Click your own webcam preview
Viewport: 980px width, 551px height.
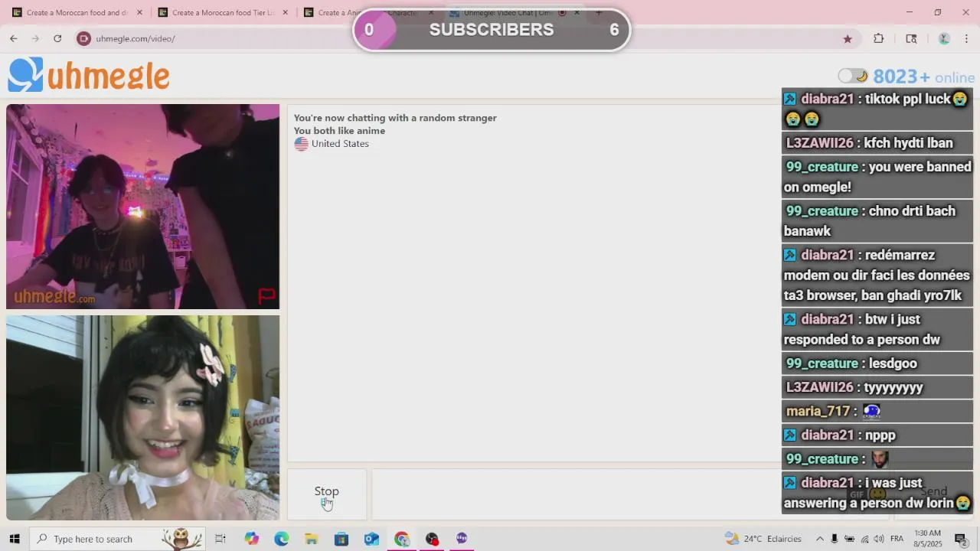pos(142,418)
